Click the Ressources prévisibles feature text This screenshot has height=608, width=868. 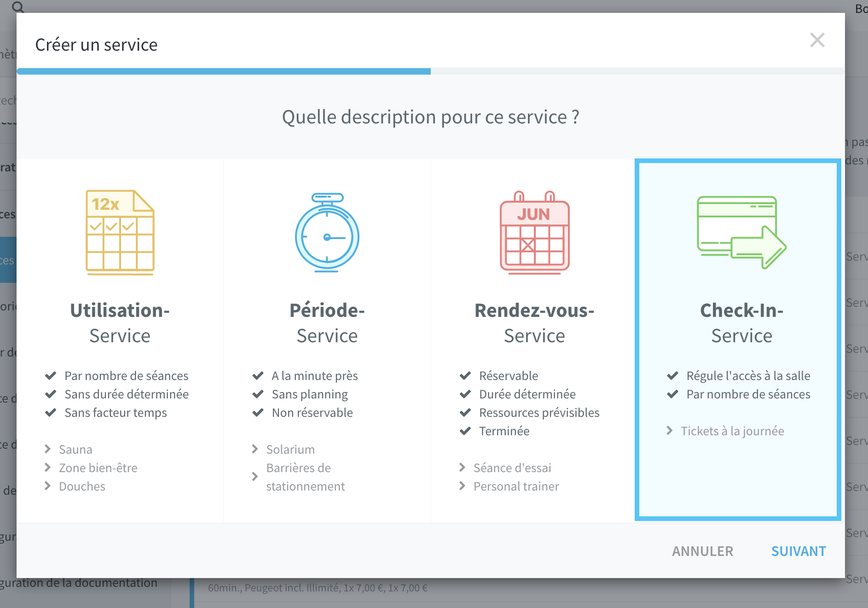[539, 413]
